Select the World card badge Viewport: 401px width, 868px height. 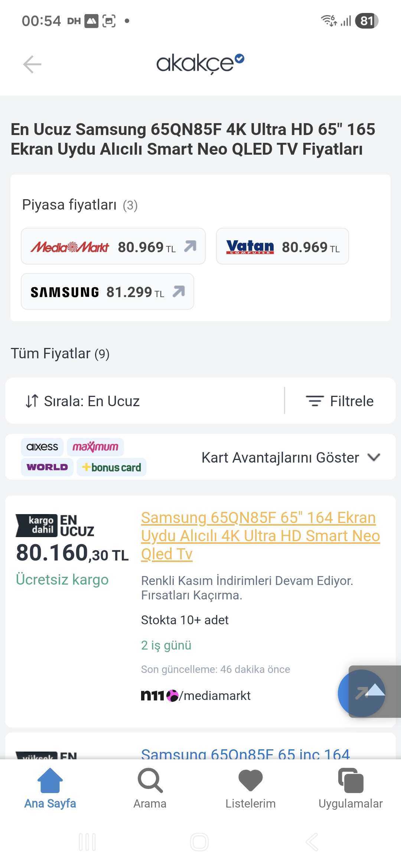[x=47, y=467]
